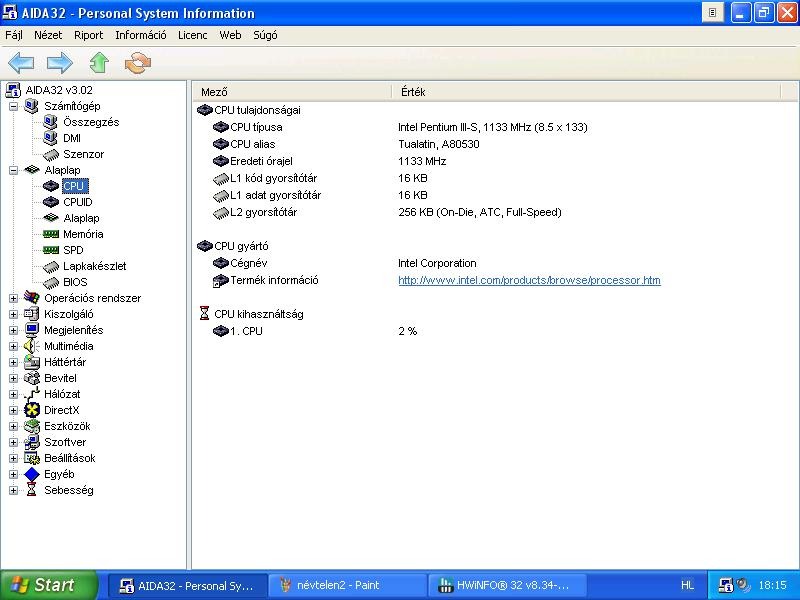Collapse the Alaplap tree node
The image size is (800, 600).
click(13, 170)
